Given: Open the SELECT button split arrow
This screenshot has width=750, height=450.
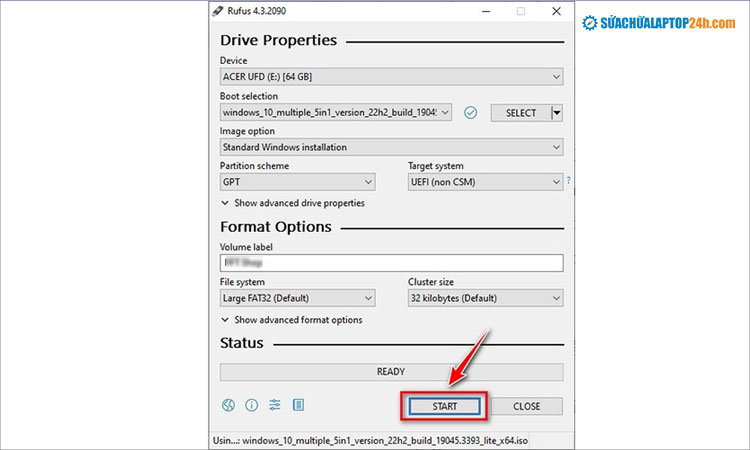Looking at the screenshot, I should 557,113.
